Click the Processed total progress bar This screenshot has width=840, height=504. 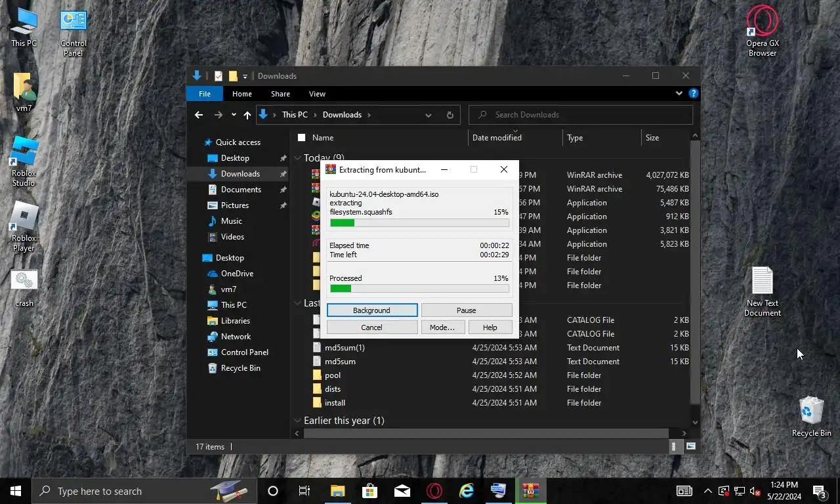(419, 289)
